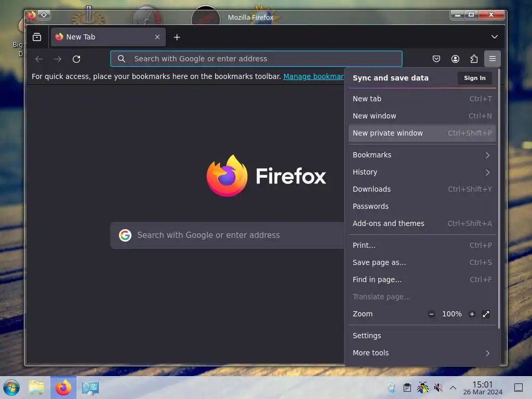This screenshot has height=399, width=532.
Task: Open the bug tray icon
Action: 423,388
